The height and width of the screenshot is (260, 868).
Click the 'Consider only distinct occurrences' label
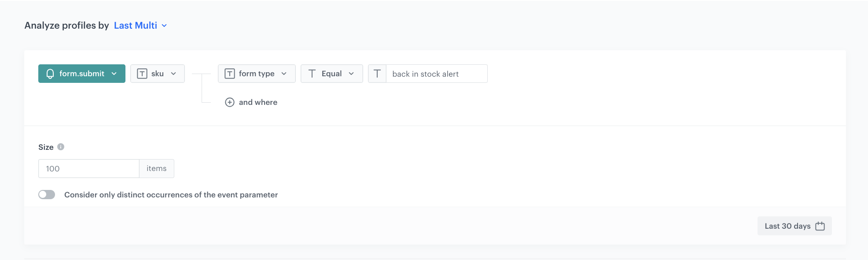171,195
